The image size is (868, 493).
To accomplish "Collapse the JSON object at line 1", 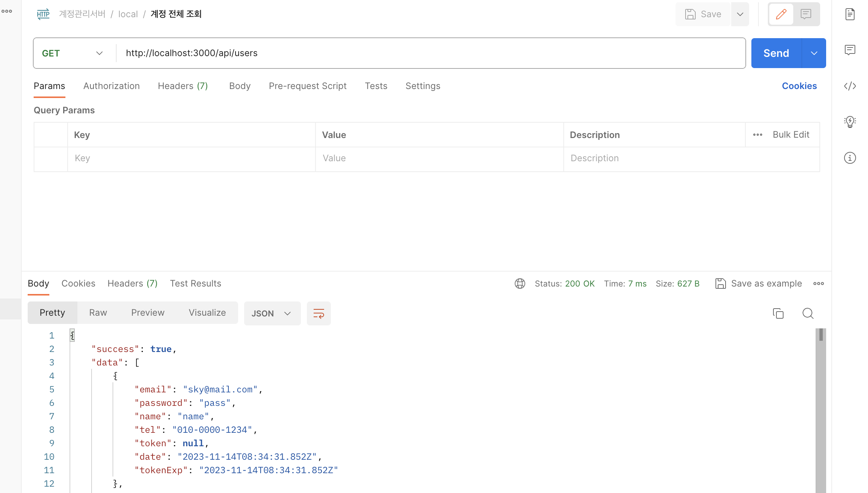I will coord(72,335).
